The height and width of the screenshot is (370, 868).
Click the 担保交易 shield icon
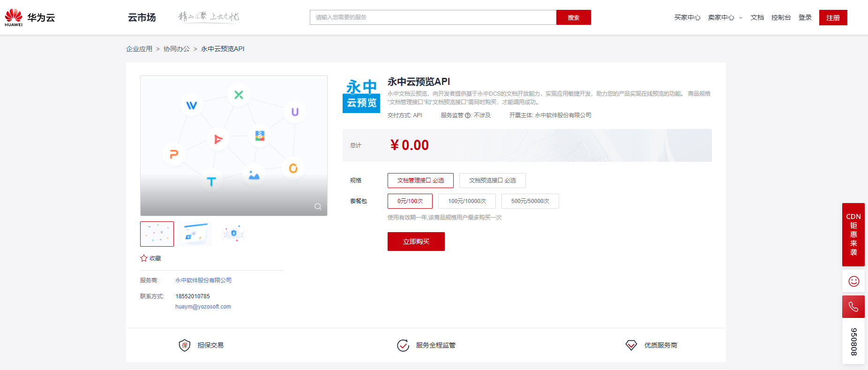pyautogui.click(x=185, y=346)
